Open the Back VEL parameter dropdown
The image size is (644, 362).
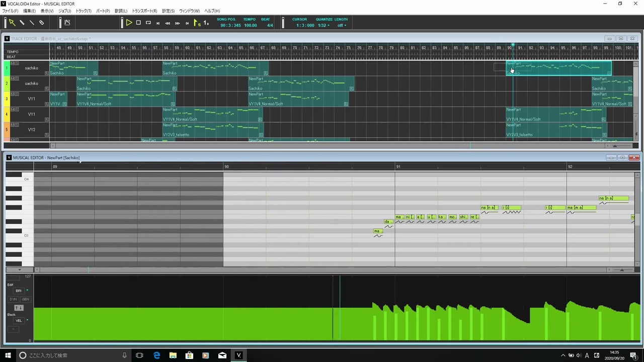[x=27, y=320]
